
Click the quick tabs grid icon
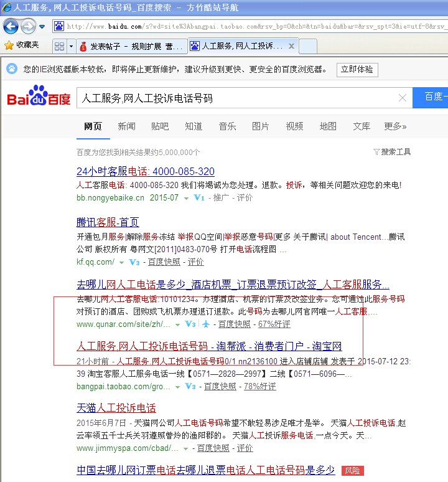[x=59, y=47]
